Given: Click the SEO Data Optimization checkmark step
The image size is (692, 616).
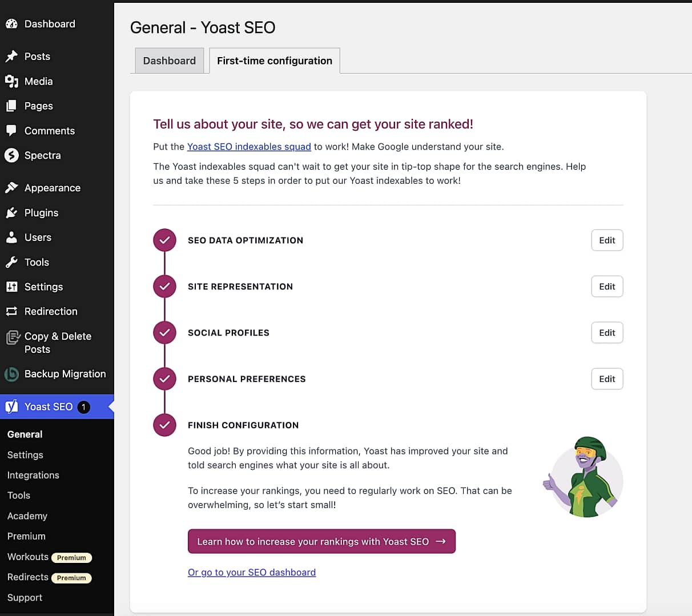Looking at the screenshot, I should [164, 240].
